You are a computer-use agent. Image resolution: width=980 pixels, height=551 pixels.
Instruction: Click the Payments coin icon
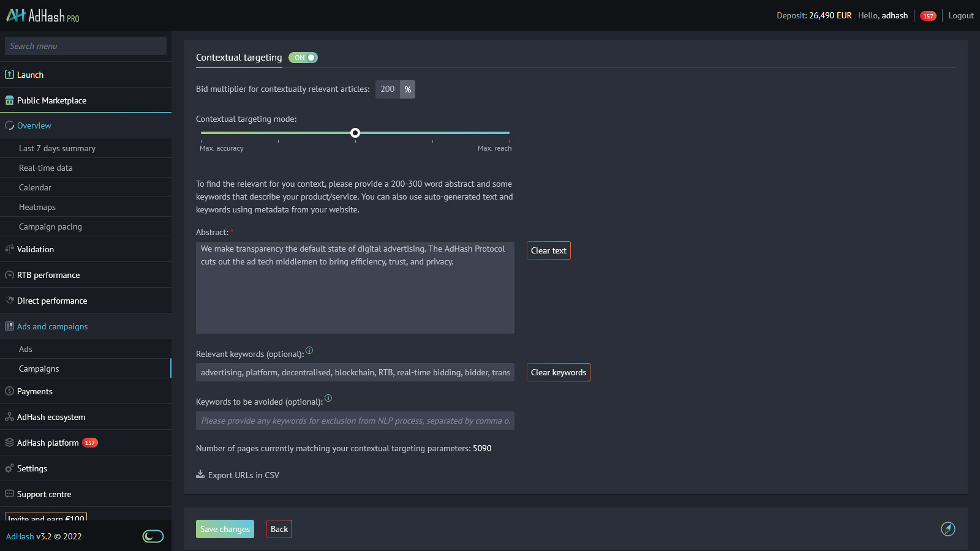[x=9, y=391]
